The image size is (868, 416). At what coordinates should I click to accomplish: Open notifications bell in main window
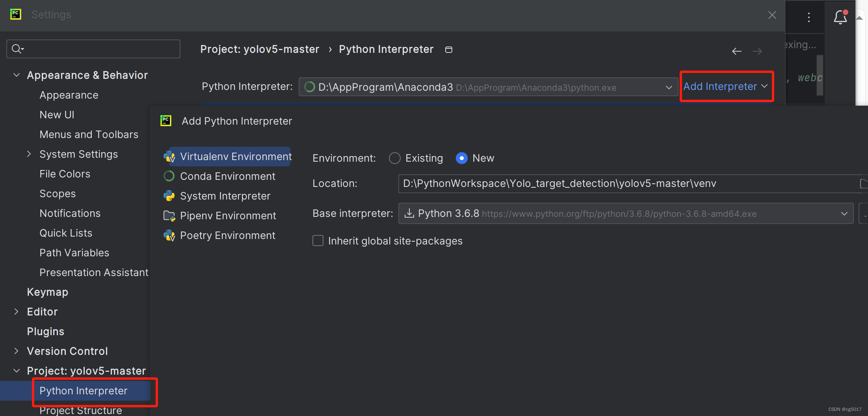tap(840, 17)
